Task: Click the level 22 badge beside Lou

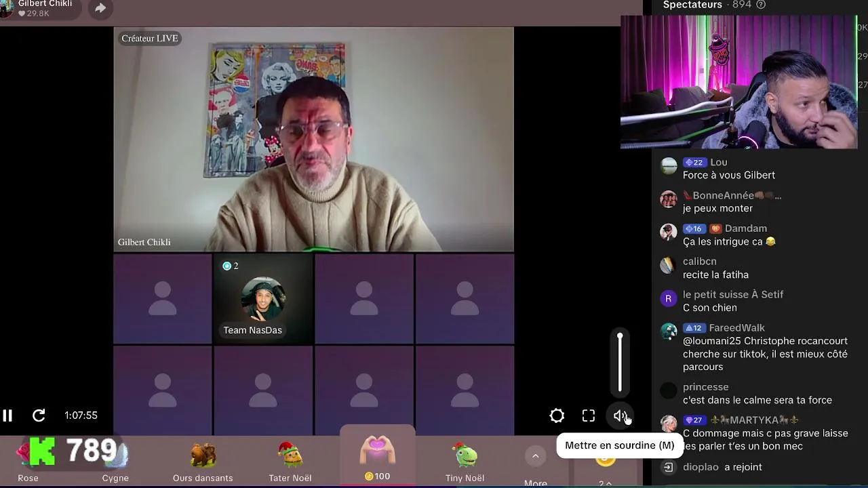Action: tap(694, 163)
